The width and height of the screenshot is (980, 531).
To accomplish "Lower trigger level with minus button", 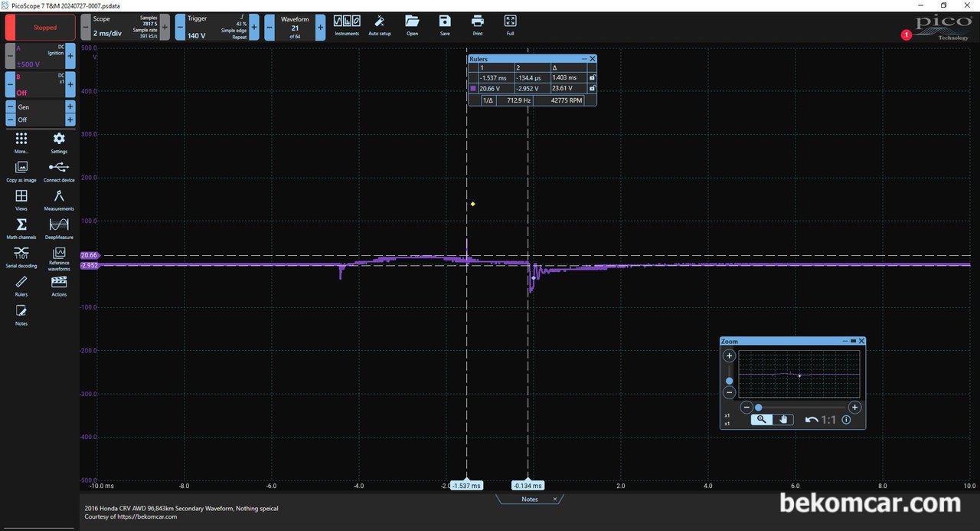I will [180, 28].
